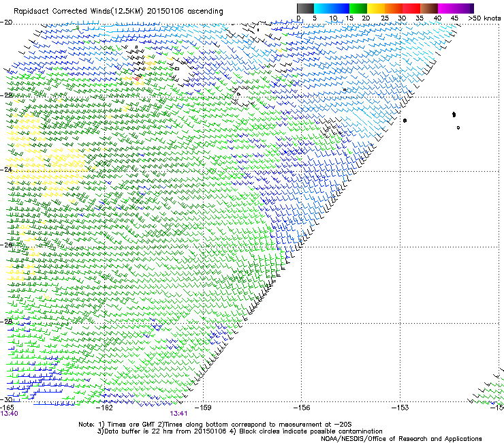The height and width of the screenshot is (443, 504).
Task: Click the -153 longitude axis label
Action: tap(400, 408)
